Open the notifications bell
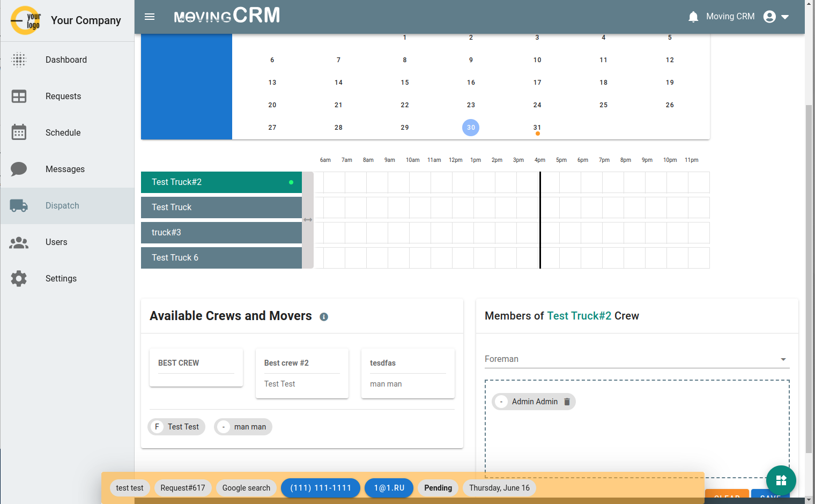 pos(693,17)
